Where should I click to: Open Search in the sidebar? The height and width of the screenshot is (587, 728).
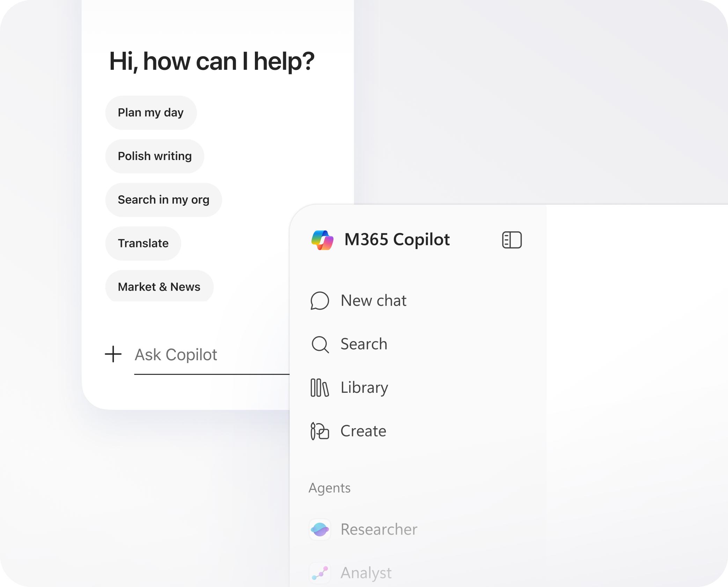pyautogui.click(x=364, y=344)
